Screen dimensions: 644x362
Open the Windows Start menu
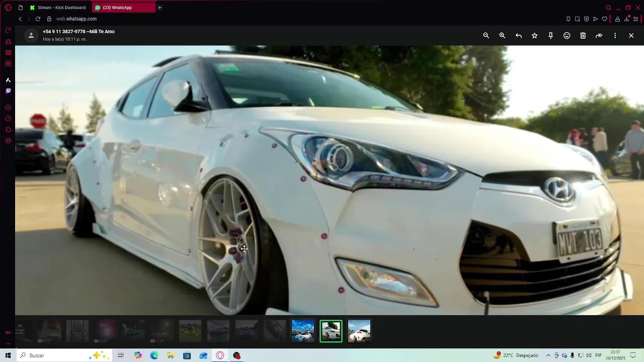pyautogui.click(x=8, y=355)
